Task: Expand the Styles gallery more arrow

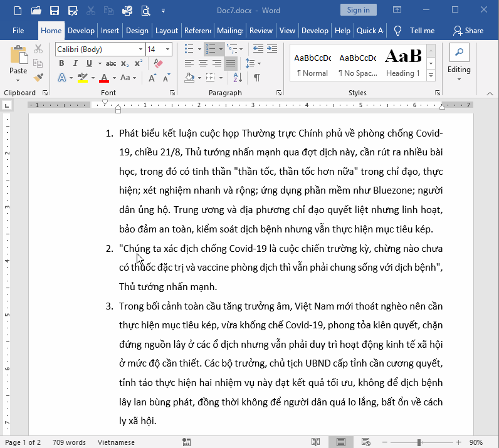Action: pos(431,75)
